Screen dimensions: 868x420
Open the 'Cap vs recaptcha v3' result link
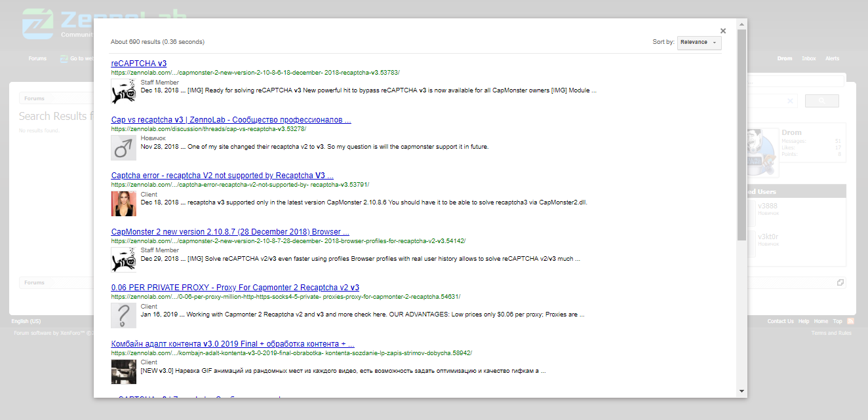[231, 120]
